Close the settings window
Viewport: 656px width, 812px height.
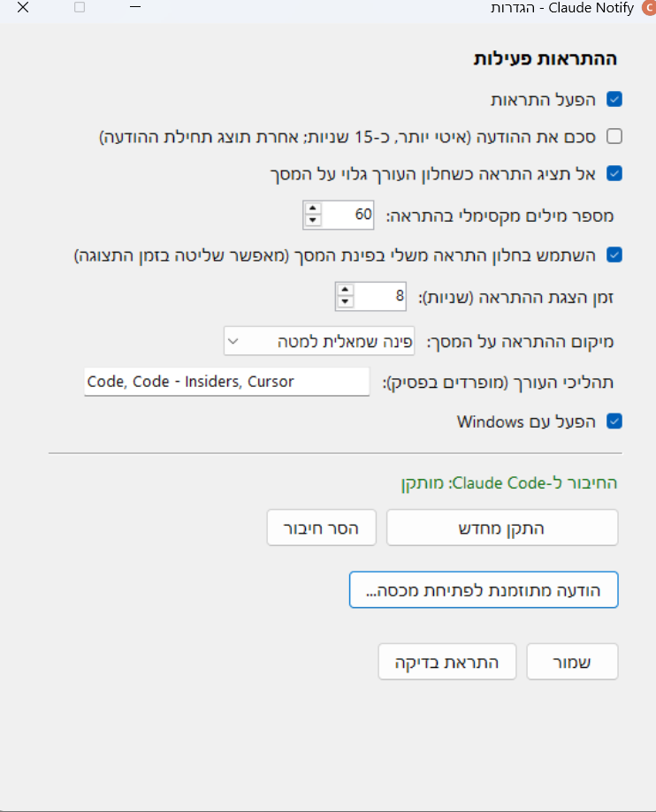click(x=23, y=7)
